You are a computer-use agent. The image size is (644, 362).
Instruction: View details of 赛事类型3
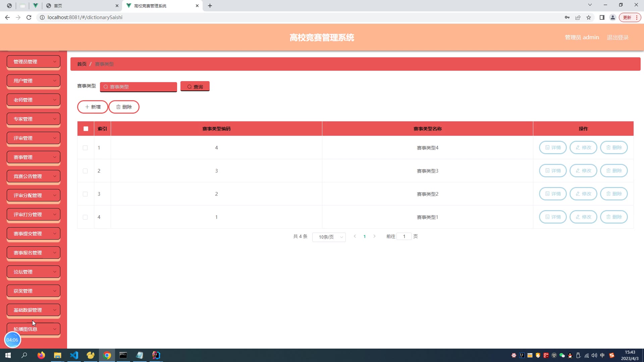coord(553,171)
